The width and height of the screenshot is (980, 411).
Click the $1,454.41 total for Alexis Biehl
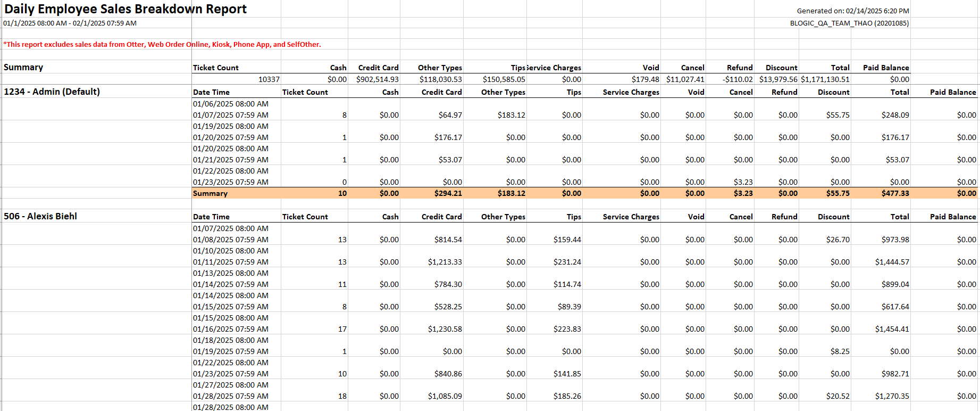tap(892, 329)
